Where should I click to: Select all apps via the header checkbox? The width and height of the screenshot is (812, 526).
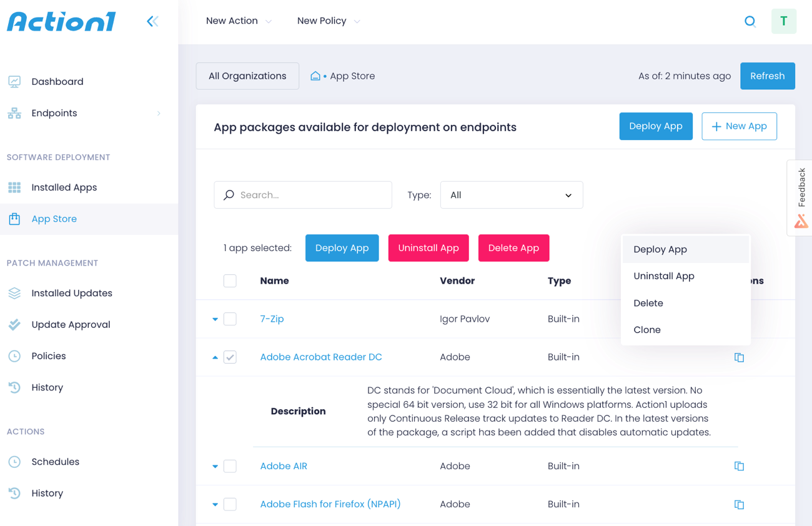[230, 280]
